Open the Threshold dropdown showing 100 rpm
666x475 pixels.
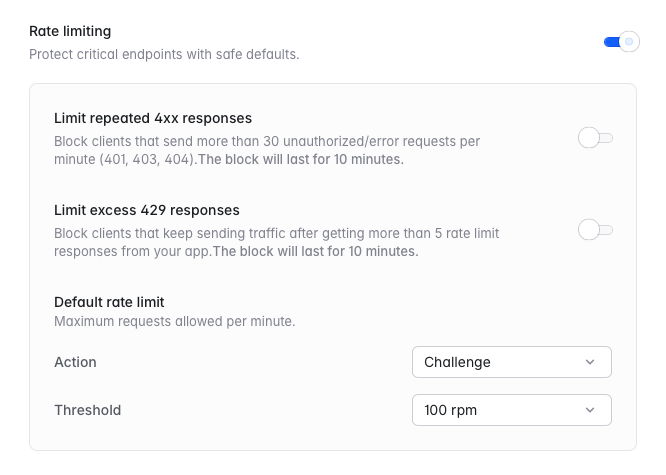click(x=511, y=410)
